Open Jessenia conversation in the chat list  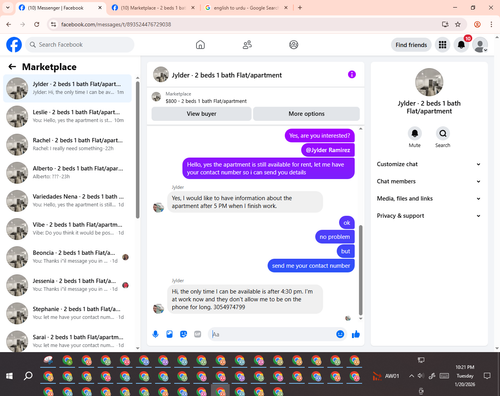[67, 285]
